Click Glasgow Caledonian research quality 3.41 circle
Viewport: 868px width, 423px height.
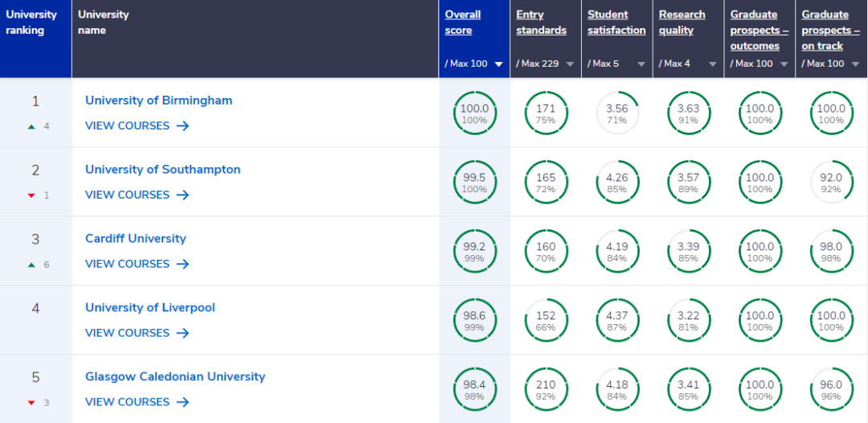[x=690, y=389]
